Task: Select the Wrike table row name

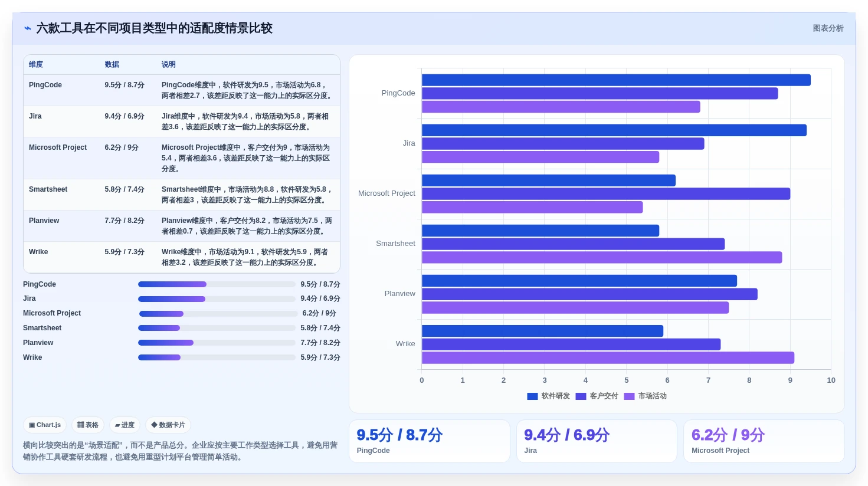Action: coord(38,252)
